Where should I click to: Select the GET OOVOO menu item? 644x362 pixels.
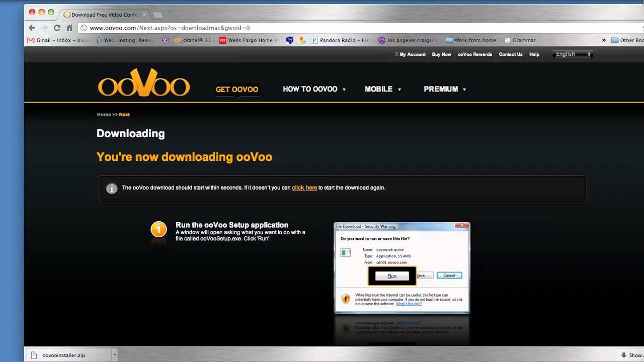237,89
